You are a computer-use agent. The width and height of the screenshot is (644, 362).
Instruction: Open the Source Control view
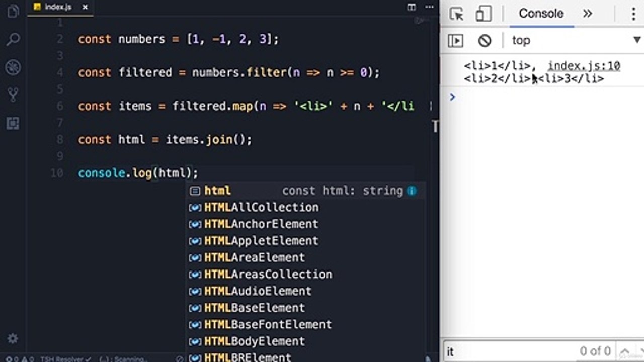pyautogui.click(x=13, y=95)
